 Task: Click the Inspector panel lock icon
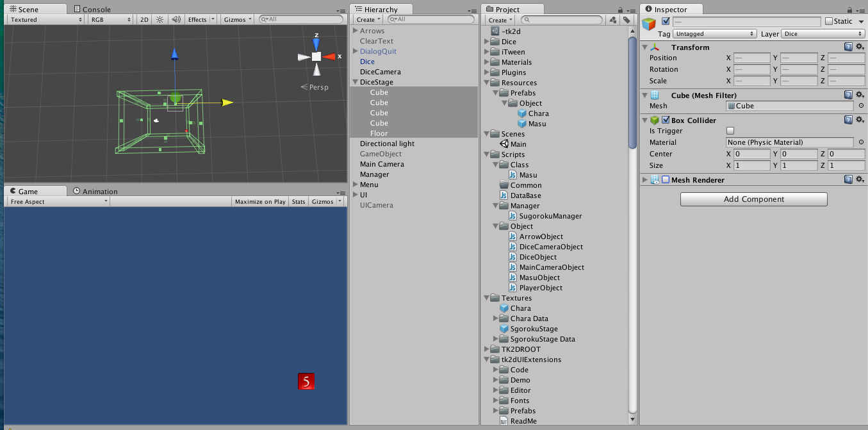click(851, 10)
